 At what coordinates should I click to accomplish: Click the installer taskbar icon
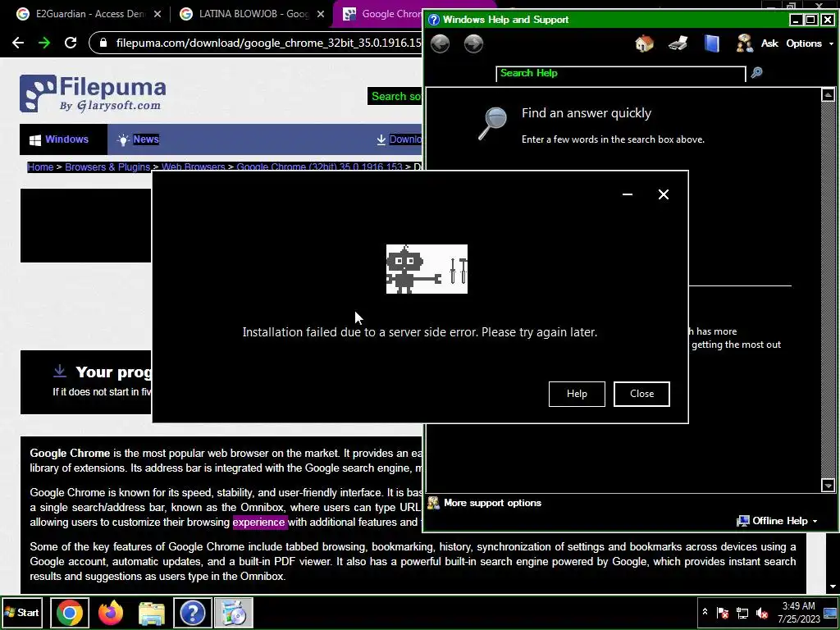[234, 612]
